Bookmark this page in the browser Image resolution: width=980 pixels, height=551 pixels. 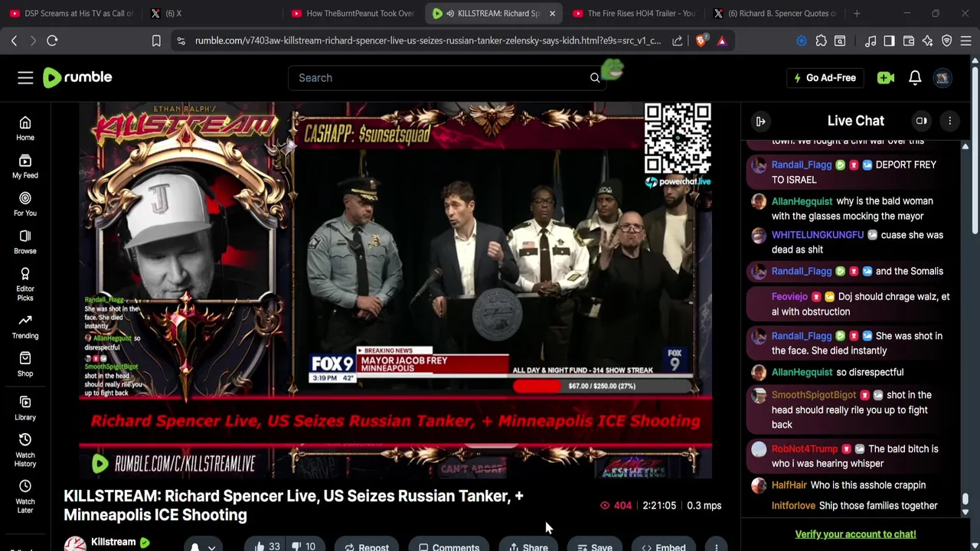click(156, 41)
